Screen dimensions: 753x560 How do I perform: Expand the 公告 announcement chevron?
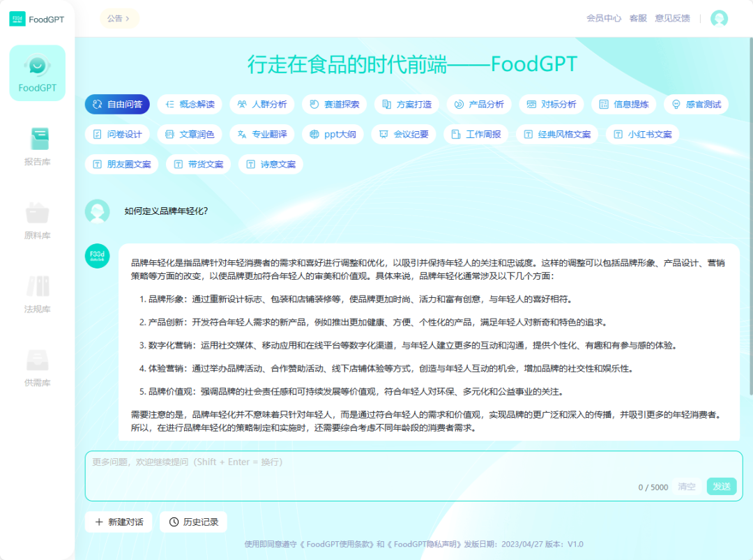(128, 19)
